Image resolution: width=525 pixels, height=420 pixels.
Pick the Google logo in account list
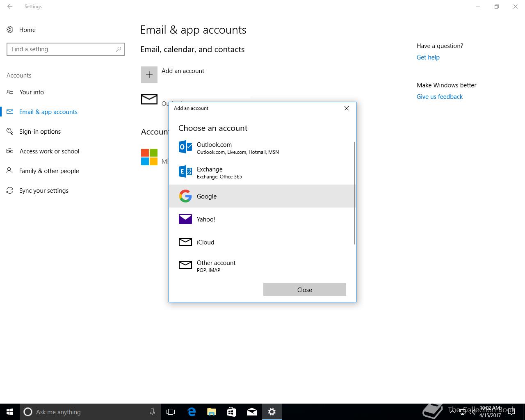185,196
